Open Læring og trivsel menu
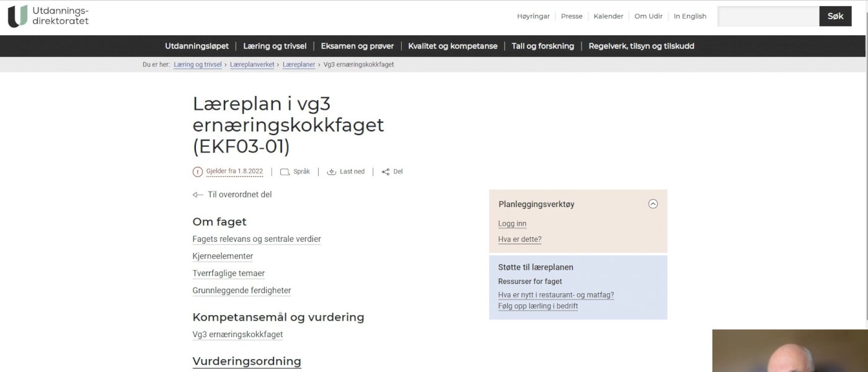The width and height of the screenshot is (868, 372). [275, 46]
